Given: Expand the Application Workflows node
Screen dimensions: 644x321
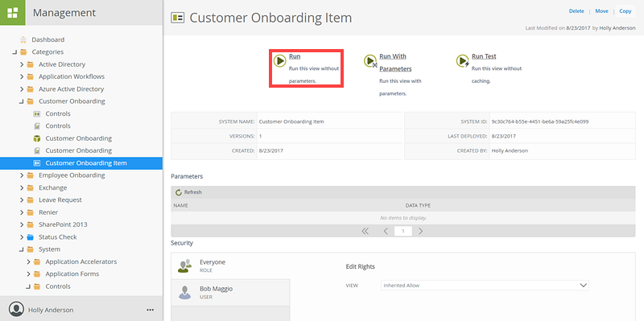Looking at the screenshot, I should (x=22, y=76).
